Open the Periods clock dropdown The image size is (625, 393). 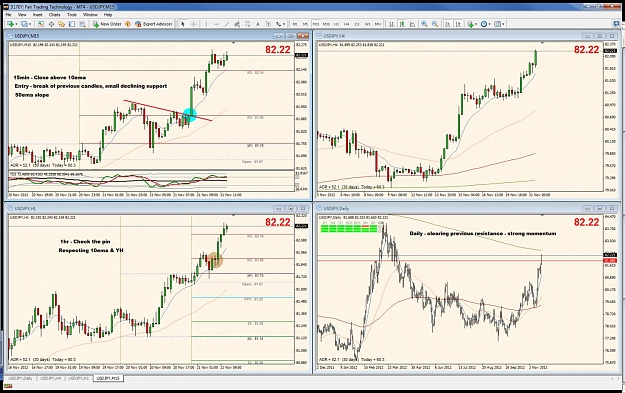click(x=485, y=24)
